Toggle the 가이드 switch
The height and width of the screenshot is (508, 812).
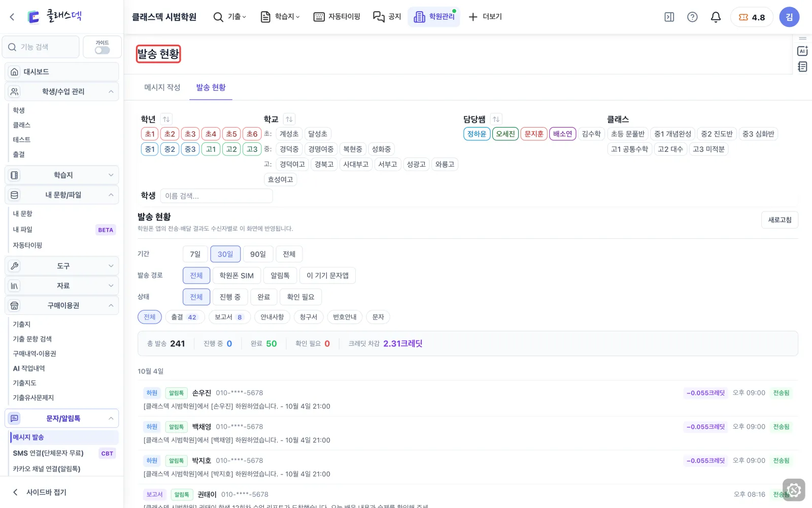pos(102,50)
